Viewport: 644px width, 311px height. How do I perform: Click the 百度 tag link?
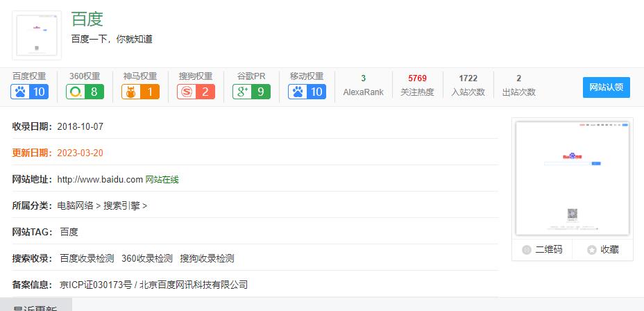click(x=69, y=232)
